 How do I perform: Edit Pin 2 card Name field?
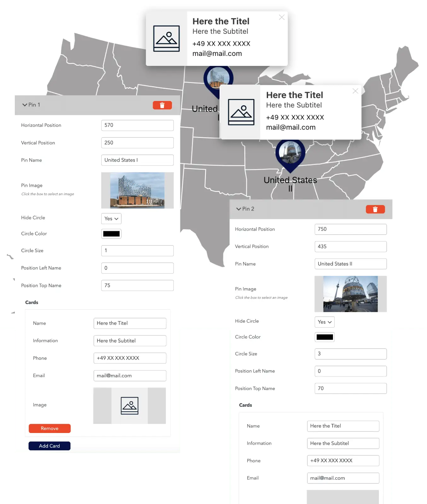coord(343,426)
